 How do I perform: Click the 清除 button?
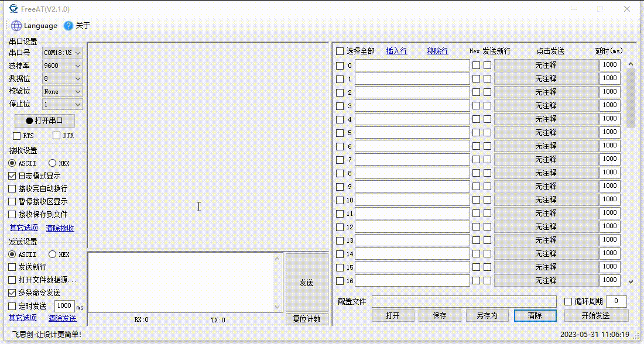coord(535,315)
